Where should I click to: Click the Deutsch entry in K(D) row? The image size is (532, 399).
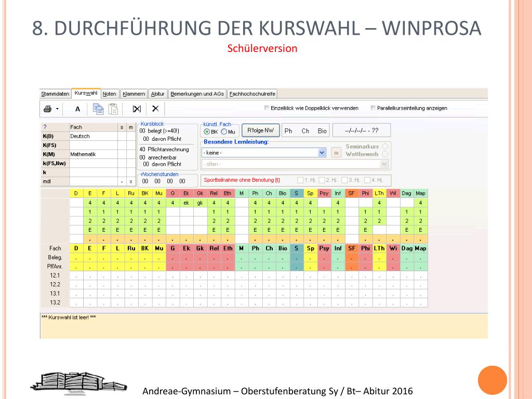(94, 137)
